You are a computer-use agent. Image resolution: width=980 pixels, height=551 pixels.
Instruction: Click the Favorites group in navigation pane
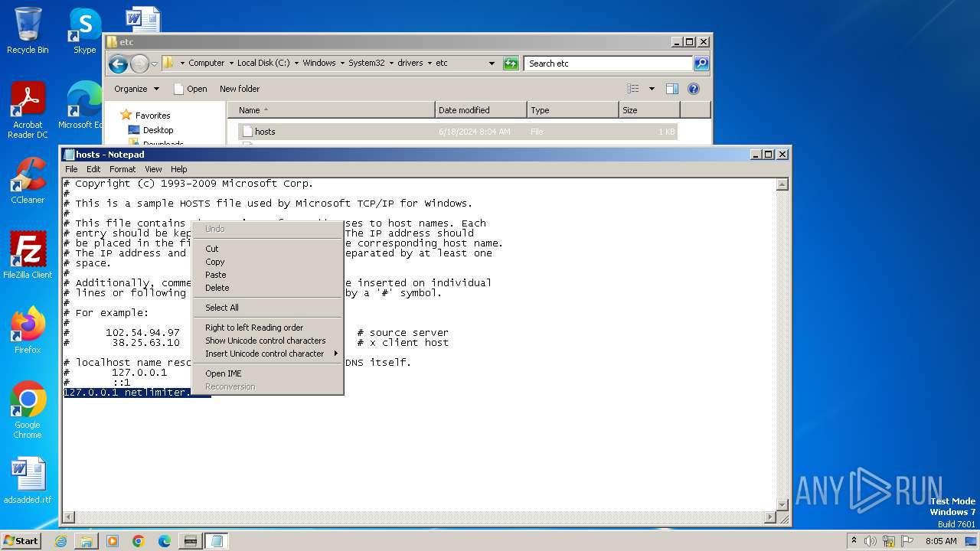152,116
